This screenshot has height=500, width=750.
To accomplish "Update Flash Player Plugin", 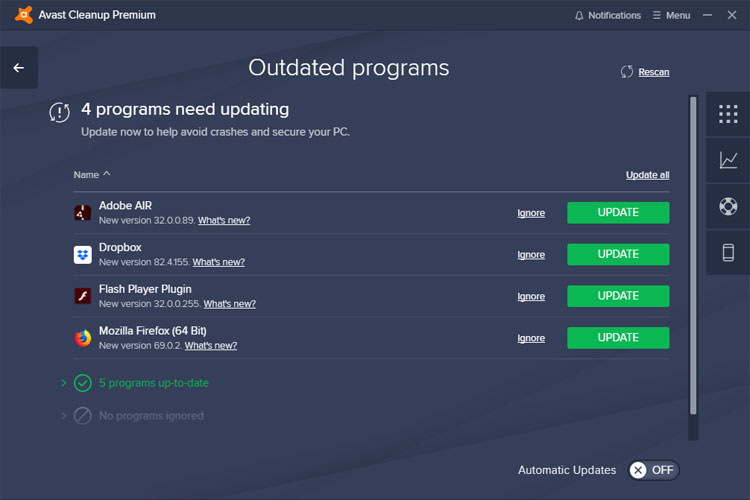I will coord(618,296).
